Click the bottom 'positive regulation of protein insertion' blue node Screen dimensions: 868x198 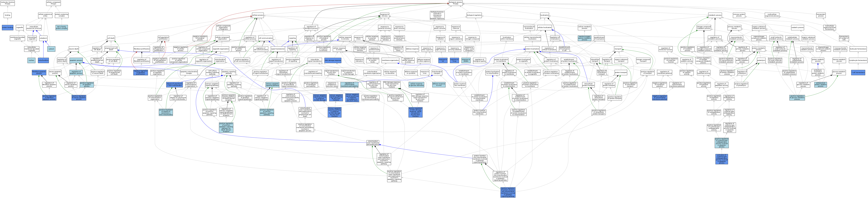coord(508,192)
